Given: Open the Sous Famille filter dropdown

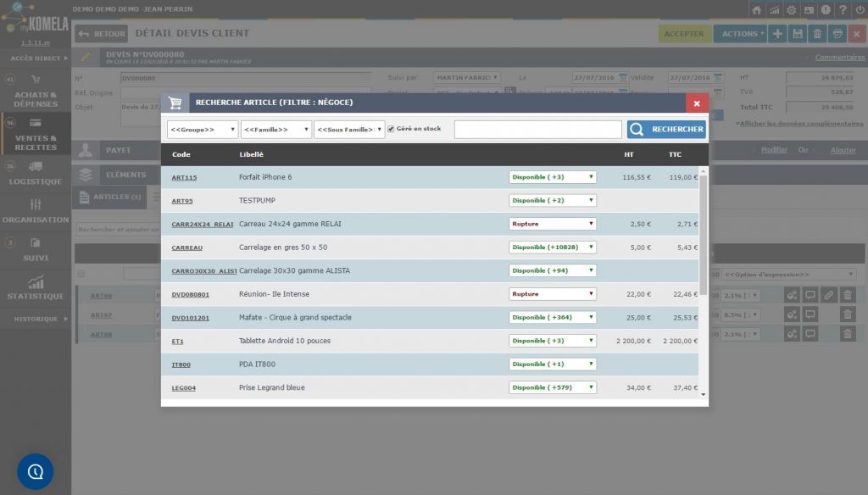Looking at the screenshot, I should click(x=348, y=130).
